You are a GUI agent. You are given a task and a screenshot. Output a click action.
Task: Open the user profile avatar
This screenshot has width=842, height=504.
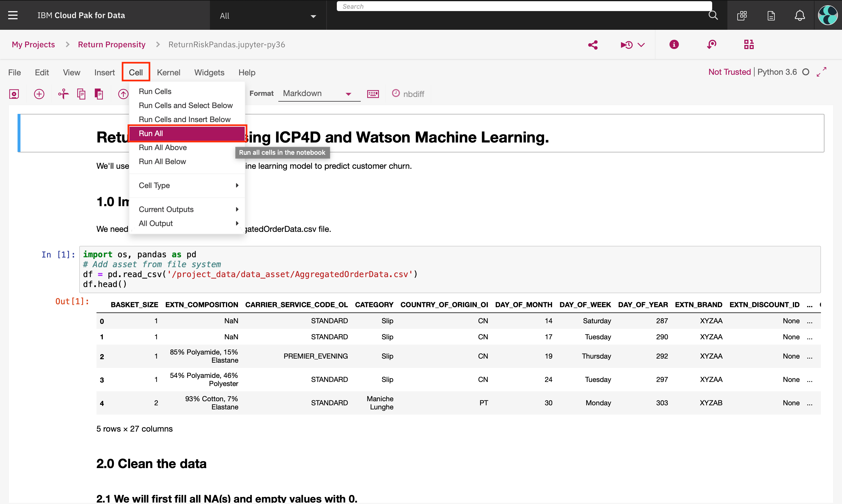point(827,15)
